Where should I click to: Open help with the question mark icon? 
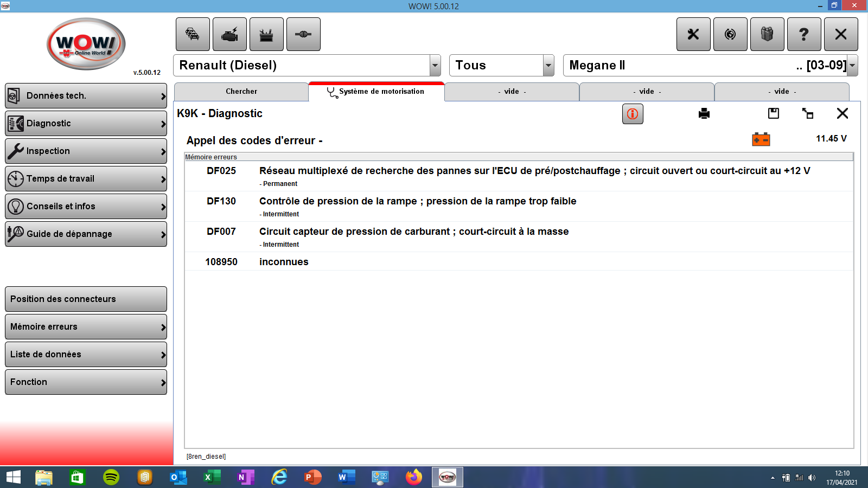click(804, 34)
